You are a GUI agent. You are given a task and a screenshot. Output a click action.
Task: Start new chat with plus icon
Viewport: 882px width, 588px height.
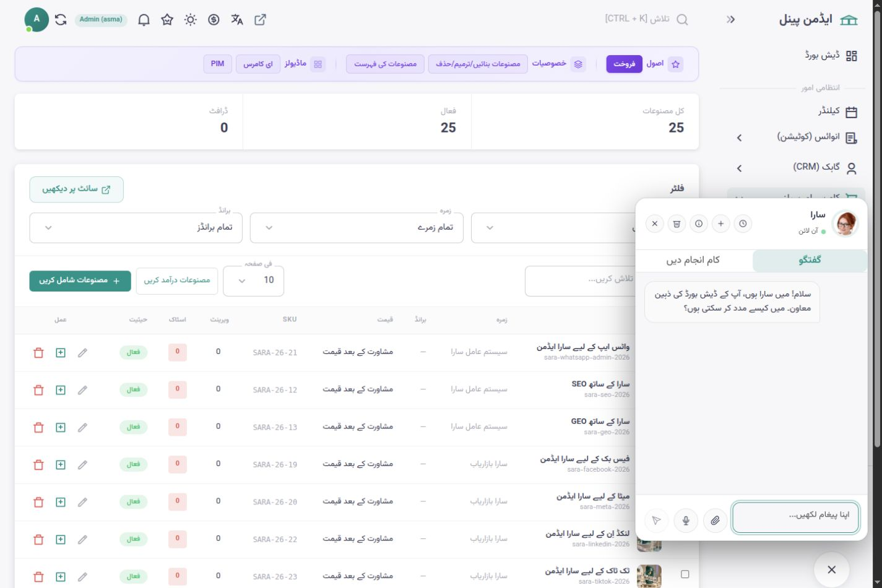click(720, 223)
